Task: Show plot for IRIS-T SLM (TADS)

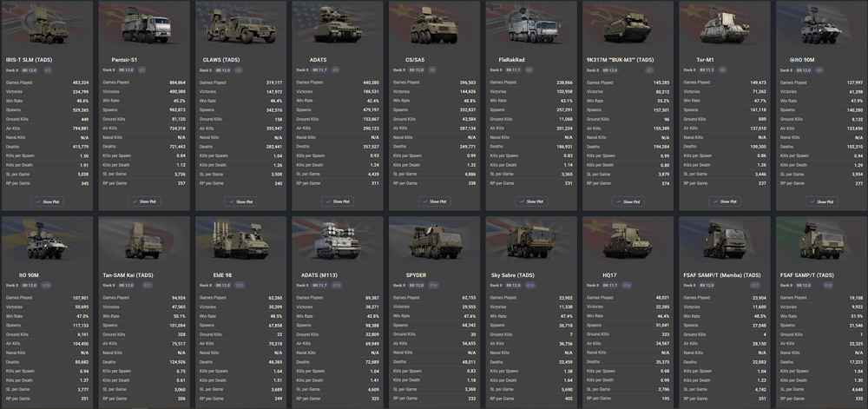Action: [x=48, y=201]
